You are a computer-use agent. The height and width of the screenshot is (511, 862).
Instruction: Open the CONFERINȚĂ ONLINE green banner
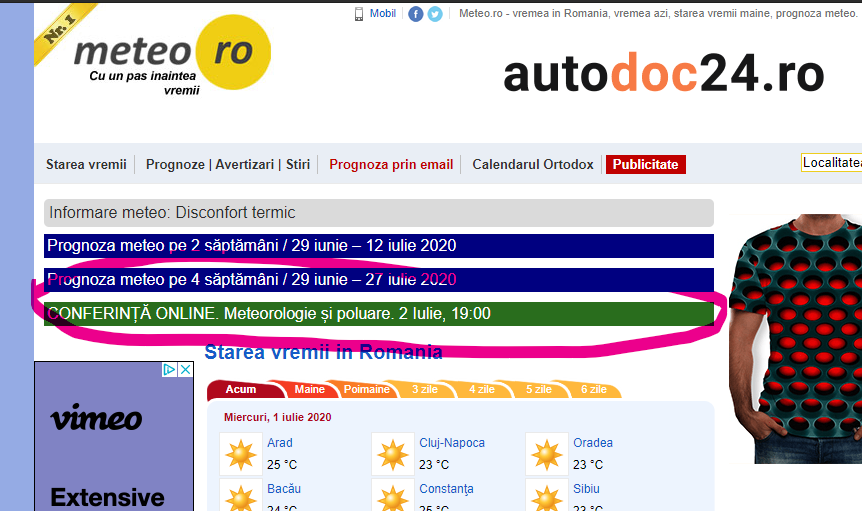(379, 314)
